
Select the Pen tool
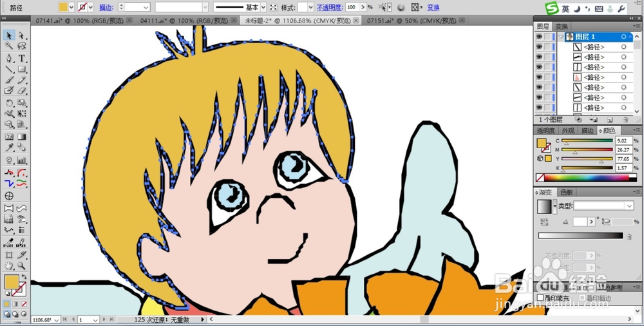click(x=9, y=58)
